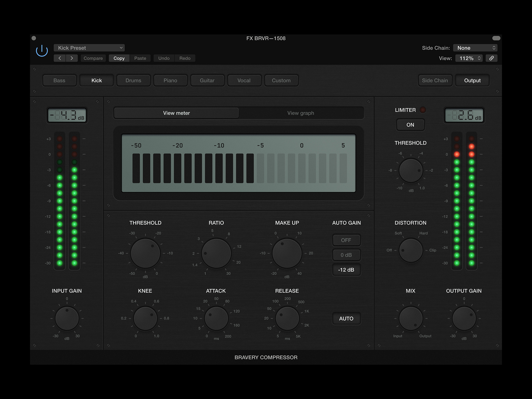Viewport: 532px width, 399px height.
Task: Open the Side Chain selector showing None
Action: point(475,48)
